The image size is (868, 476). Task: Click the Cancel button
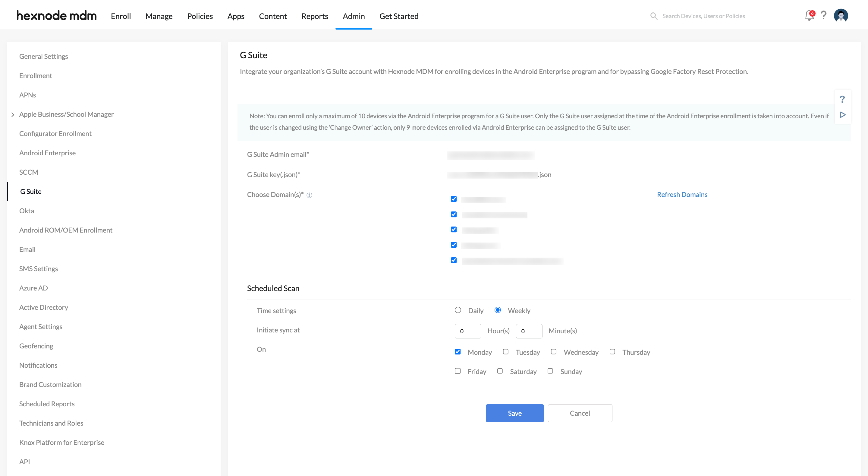(x=580, y=413)
